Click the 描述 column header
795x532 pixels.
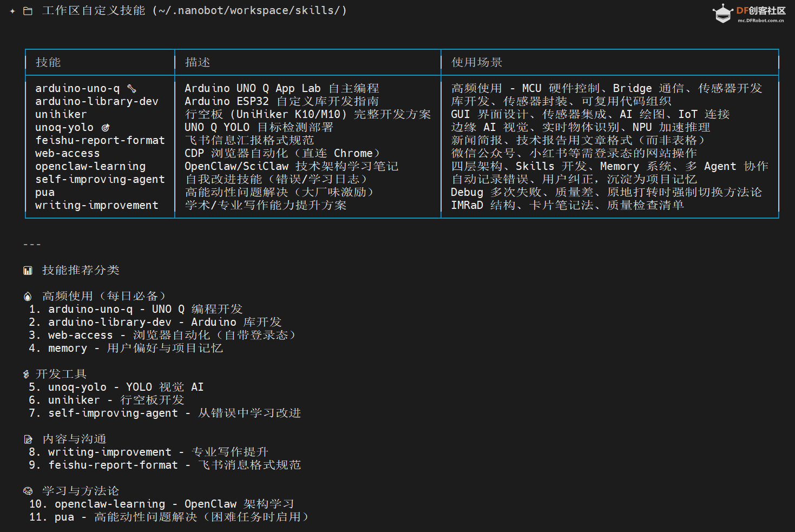[x=198, y=62]
